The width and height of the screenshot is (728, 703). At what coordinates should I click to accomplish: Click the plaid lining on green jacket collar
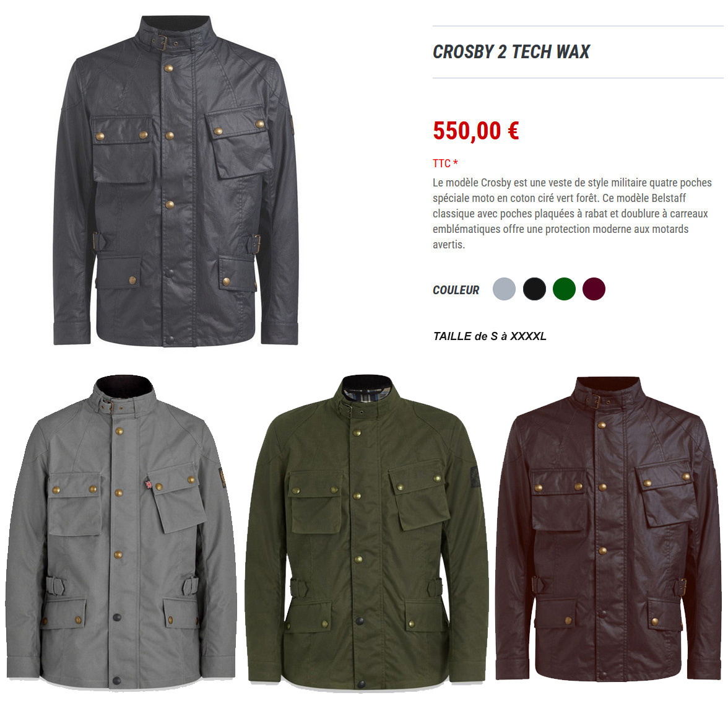click(x=366, y=396)
